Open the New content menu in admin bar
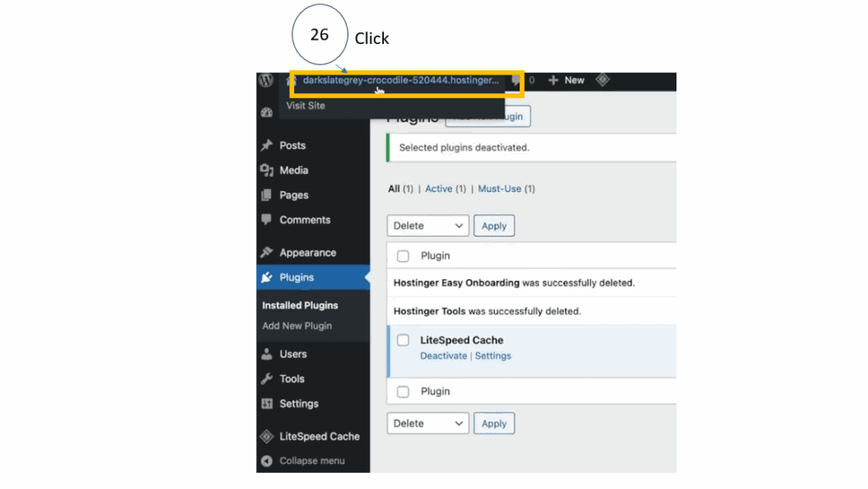The height and width of the screenshot is (489, 868). click(x=566, y=81)
